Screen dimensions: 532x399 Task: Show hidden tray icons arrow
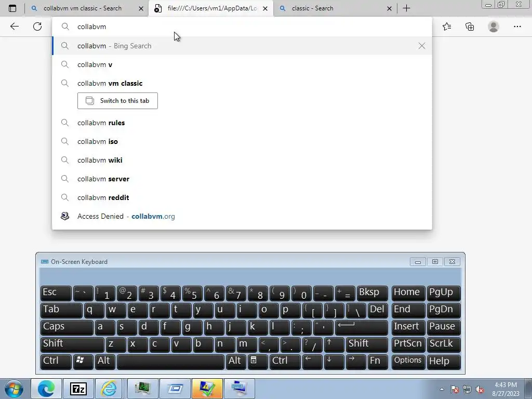click(x=442, y=389)
